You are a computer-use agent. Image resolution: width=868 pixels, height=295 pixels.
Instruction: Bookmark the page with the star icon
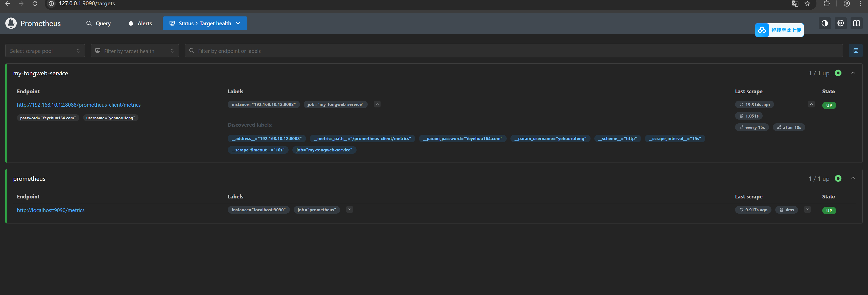tap(807, 4)
